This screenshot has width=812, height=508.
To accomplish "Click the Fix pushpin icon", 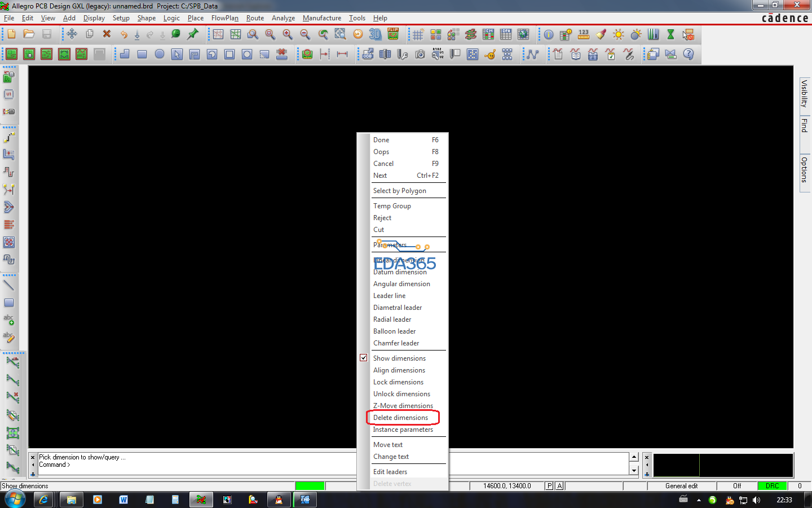I will tap(193, 34).
